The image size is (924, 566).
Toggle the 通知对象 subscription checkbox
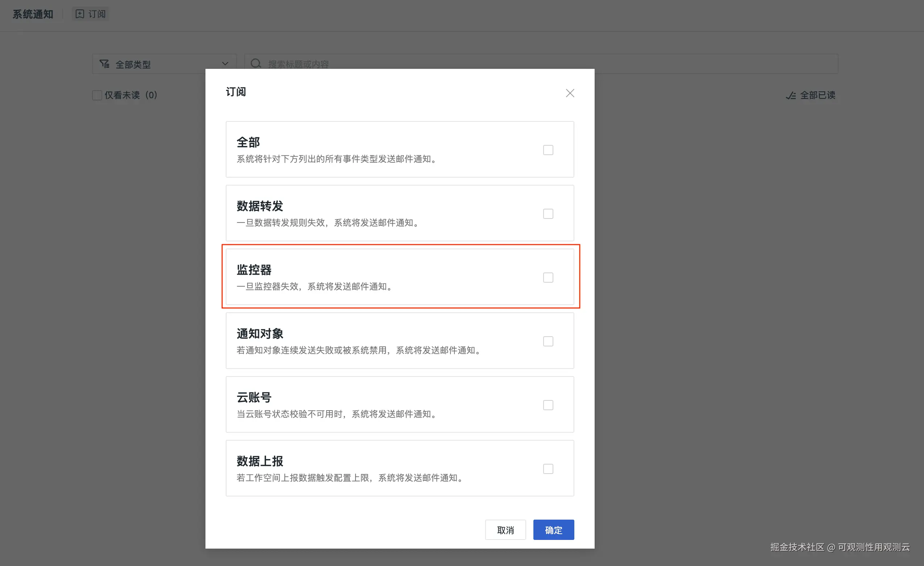coord(548,341)
